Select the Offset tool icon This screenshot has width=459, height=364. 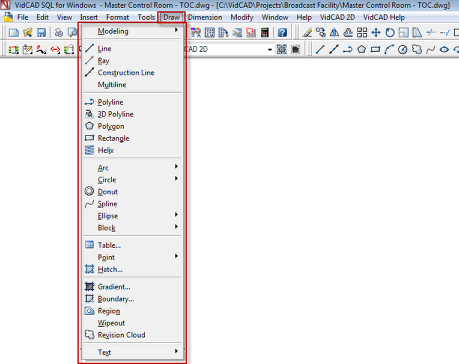click(x=348, y=32)
